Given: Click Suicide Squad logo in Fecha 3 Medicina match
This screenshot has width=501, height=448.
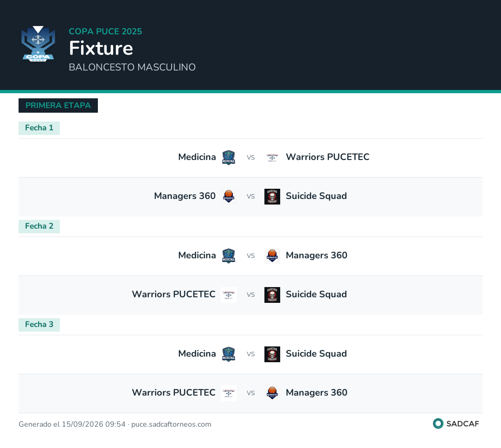Looking at the screenshot, I should click(x=272, y=354).
